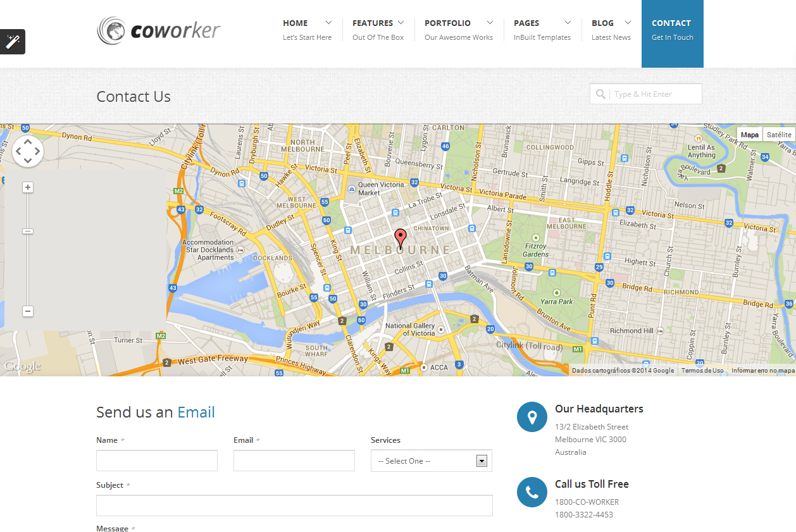Click the toll free phone icon

[532, 492]
